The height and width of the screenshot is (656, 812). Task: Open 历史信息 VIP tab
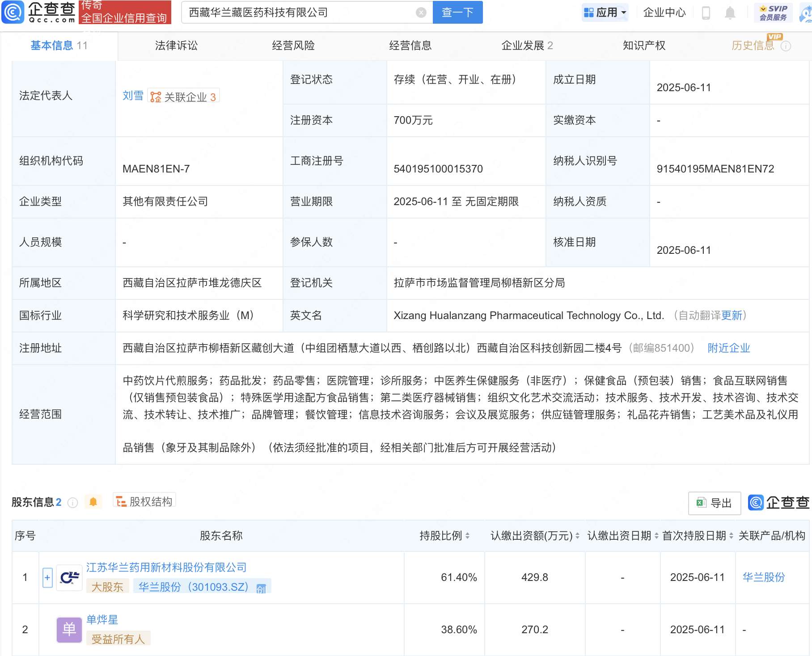[x=753, y=46]
